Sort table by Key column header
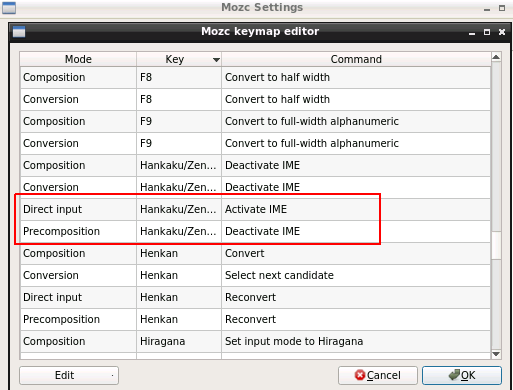513x390 pixels. 179,59
